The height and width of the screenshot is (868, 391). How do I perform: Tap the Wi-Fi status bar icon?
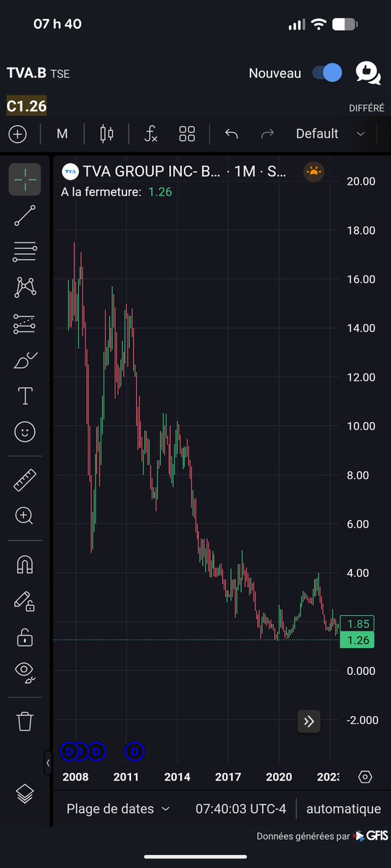[x=319, y=25]
